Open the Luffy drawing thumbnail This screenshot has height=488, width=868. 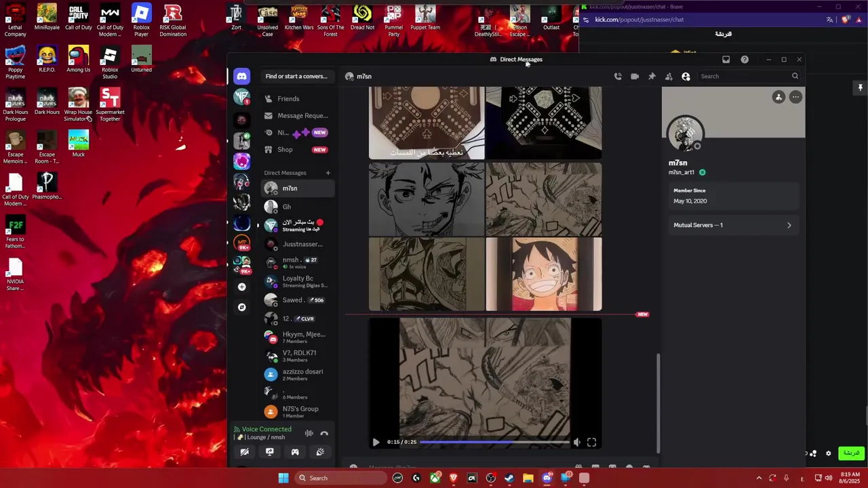pos(544,274)
